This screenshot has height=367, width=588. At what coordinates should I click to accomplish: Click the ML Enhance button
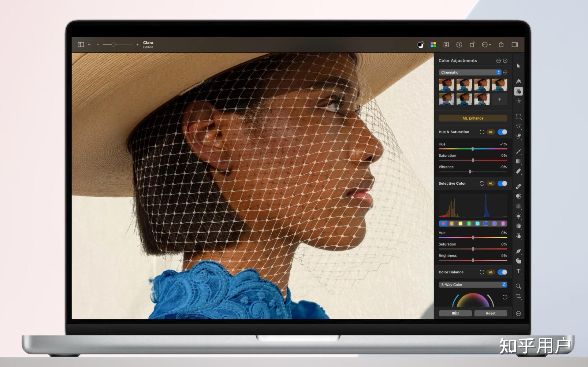(473, 118)
